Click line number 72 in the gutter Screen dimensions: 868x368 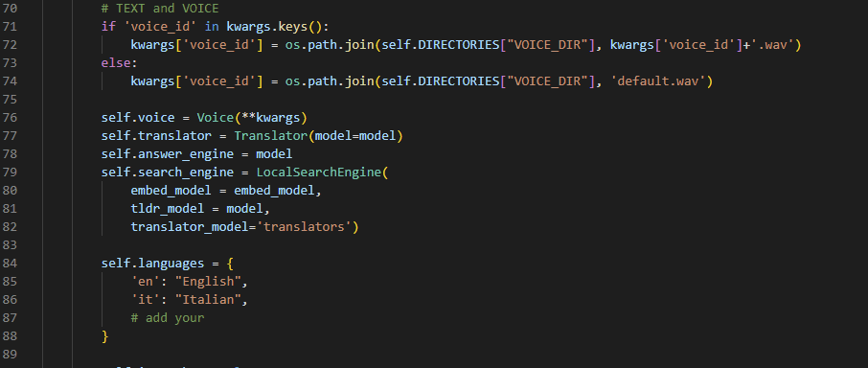point(10,45)
